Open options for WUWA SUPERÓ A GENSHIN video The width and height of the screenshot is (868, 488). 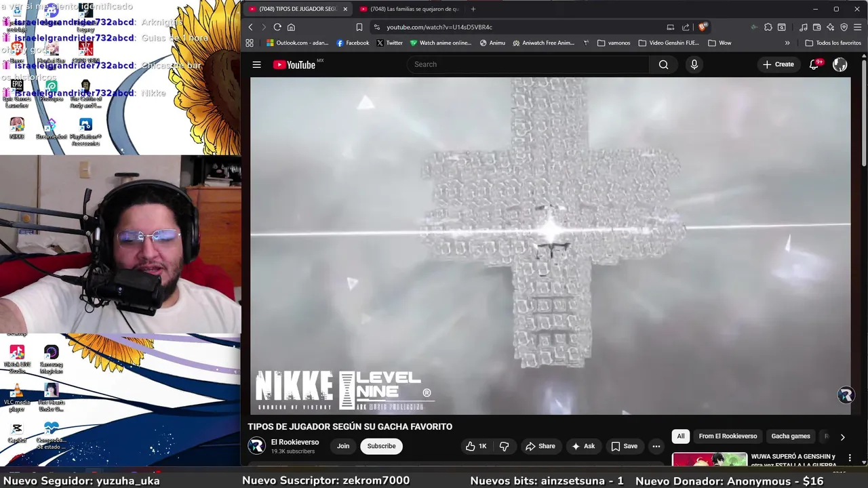(x=850, y=458)
